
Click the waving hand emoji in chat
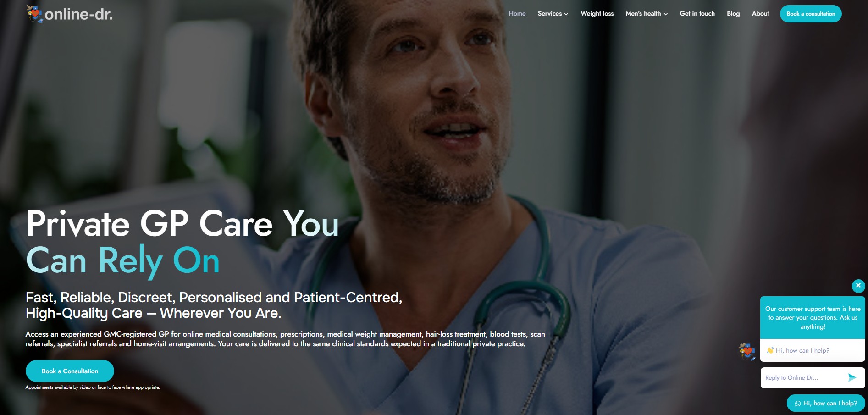770,350
